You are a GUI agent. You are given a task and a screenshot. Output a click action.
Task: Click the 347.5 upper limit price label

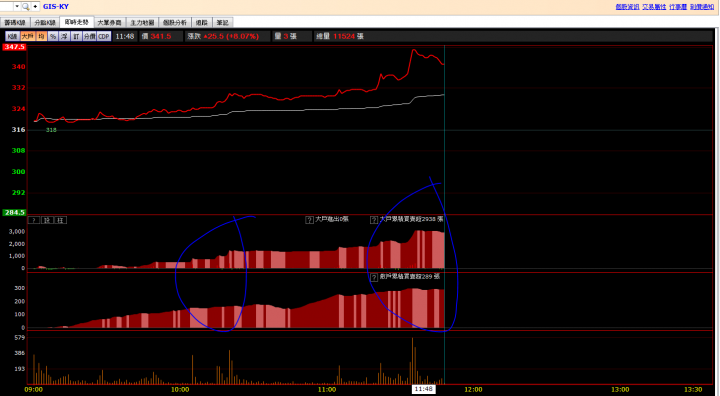(x=14, y=47)
